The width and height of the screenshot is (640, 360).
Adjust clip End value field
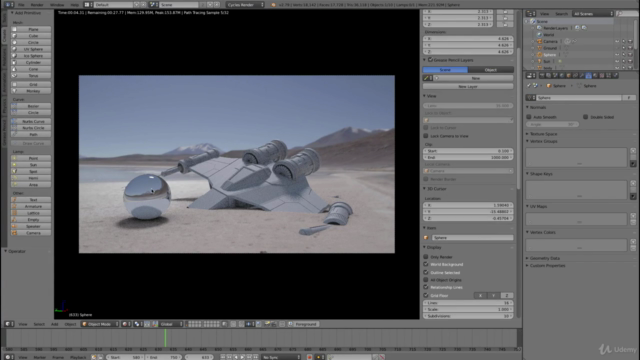click(x=468, y=158)
